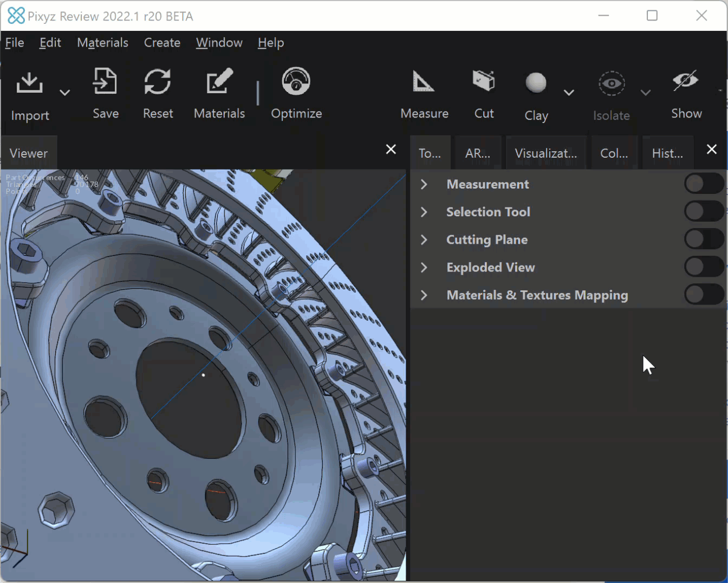Click the Pixyz Review app logo

pyautogui.click(x=16, y=16)
